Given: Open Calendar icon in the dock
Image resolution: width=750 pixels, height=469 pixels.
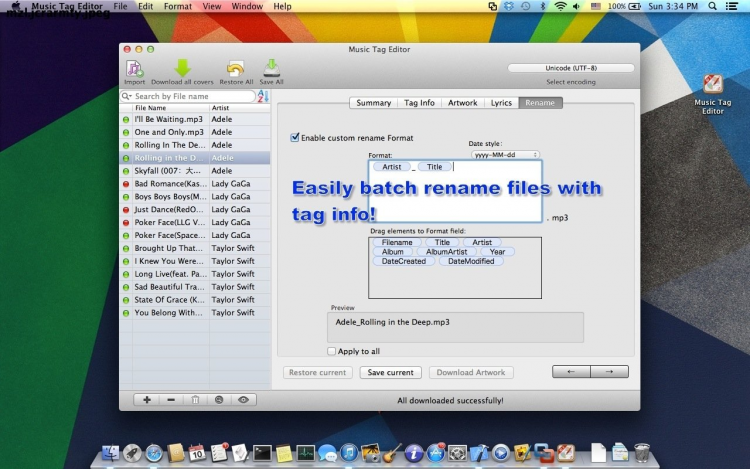Looking at the screenshot, I should pyautogui.click(x=197, y=453).
